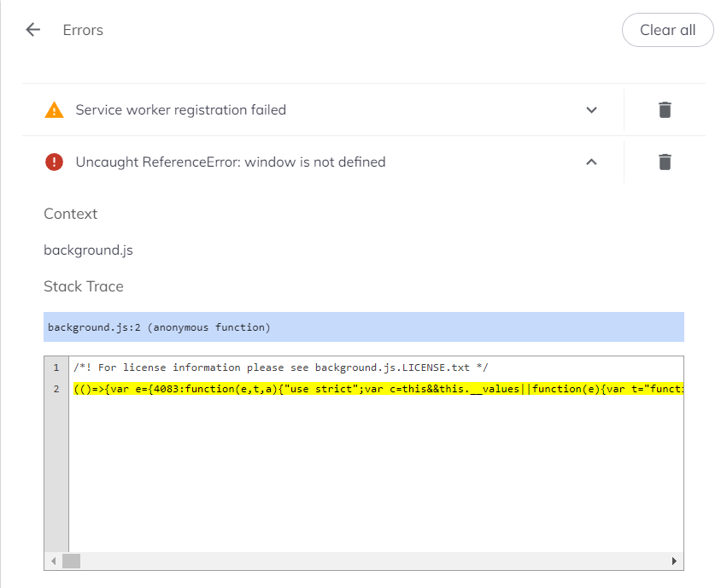This screenshot has height=588, width=727.
Task: Click the red error circle icon
Action: click(54, 162)
